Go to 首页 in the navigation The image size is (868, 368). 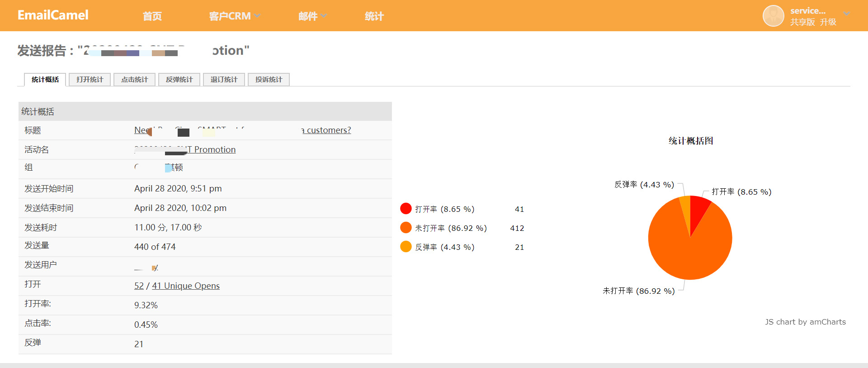click(152, 16)
